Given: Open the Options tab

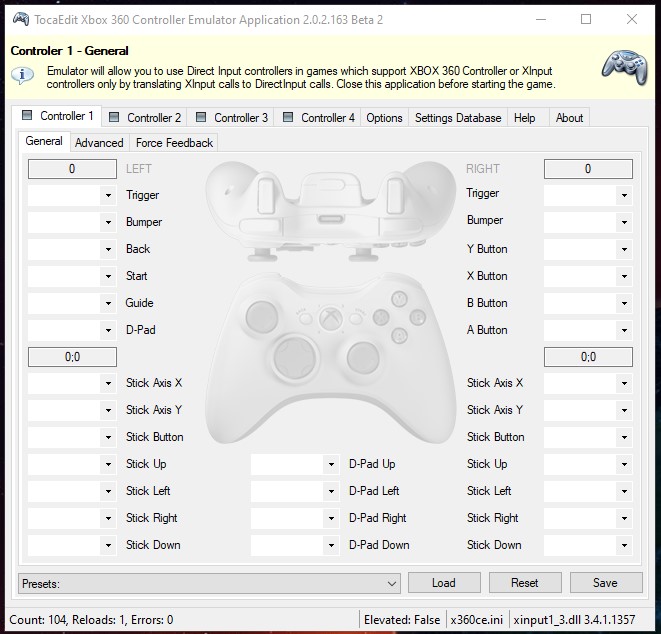Looking at the screenshot, I should click(384, 117).
